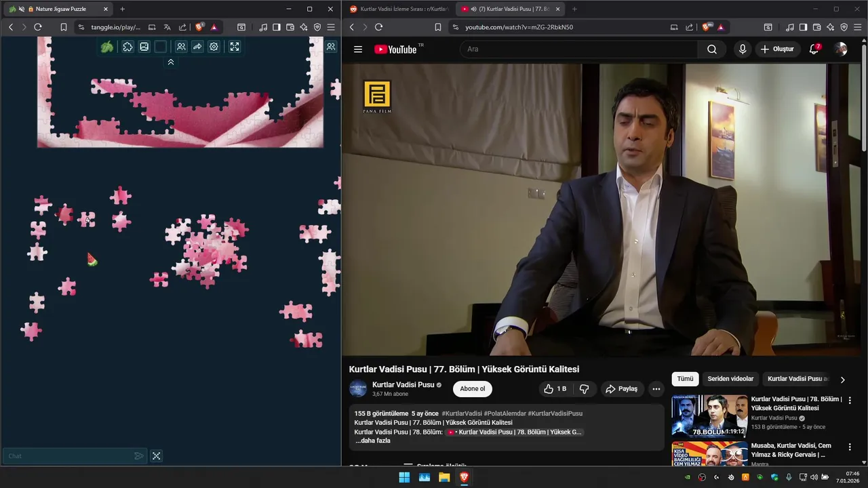Open site settings icon beside the tanggle.io address
The height and width of the screenshot is (488, 868).
81,27
